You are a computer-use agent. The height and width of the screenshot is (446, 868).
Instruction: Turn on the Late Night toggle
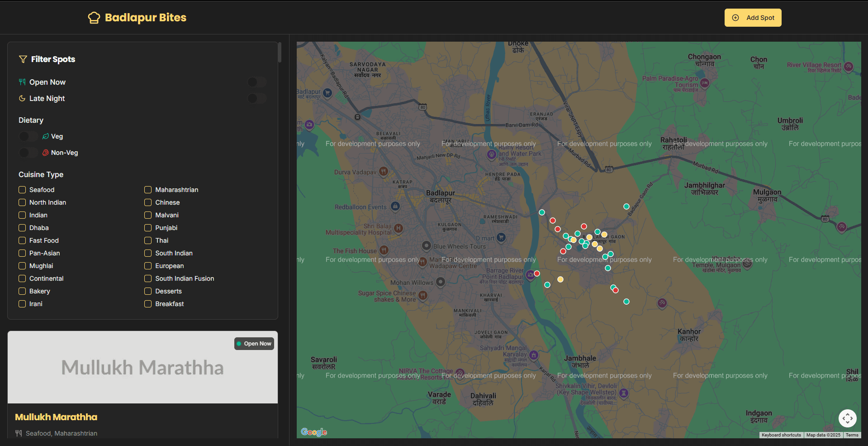click(256, 98)
